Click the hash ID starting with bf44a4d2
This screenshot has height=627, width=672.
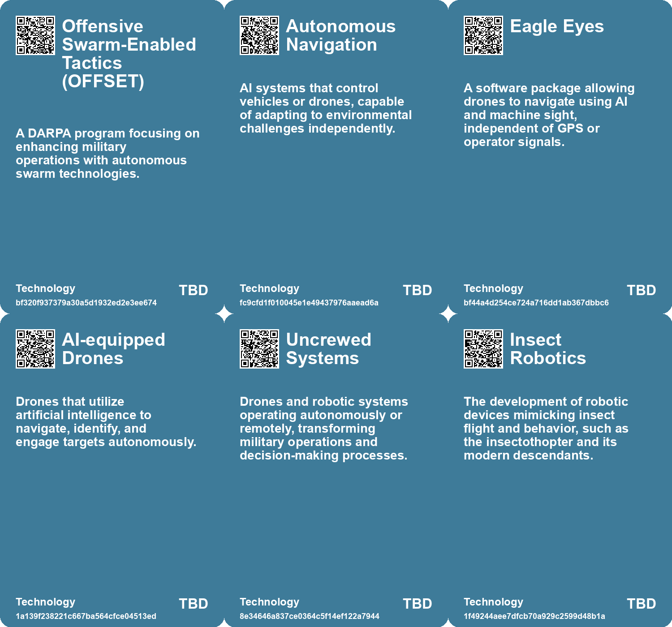click(x=536, y=303)
